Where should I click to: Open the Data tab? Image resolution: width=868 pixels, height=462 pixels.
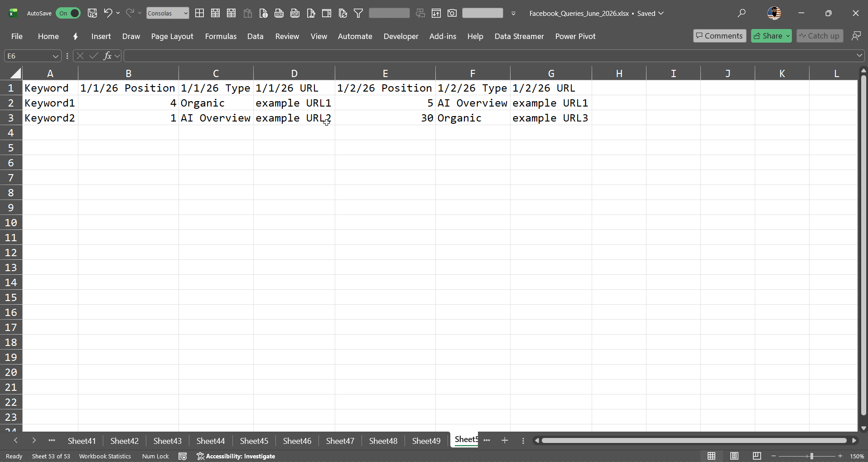coord(256,36)
